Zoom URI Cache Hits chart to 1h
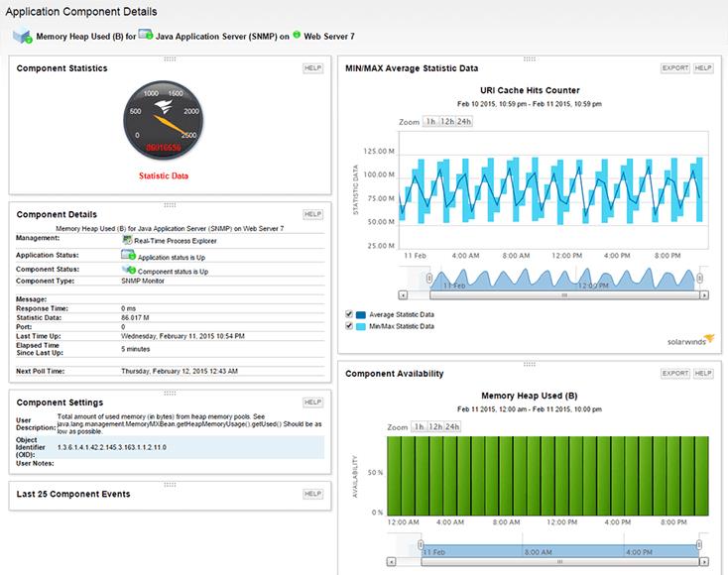Image resolution: width=728 pixels, height=575 pixels. [430, 122]
